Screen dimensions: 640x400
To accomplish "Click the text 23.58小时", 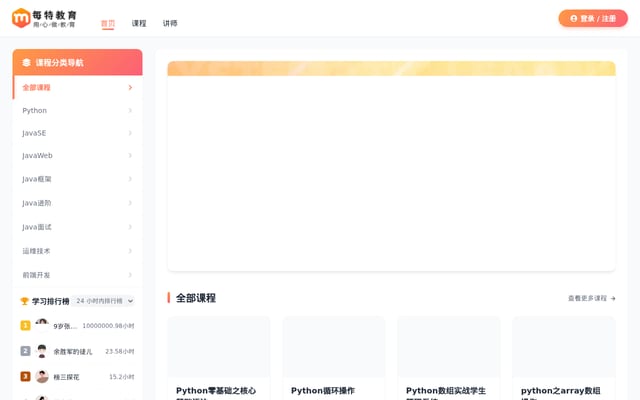I will (120, 351).
